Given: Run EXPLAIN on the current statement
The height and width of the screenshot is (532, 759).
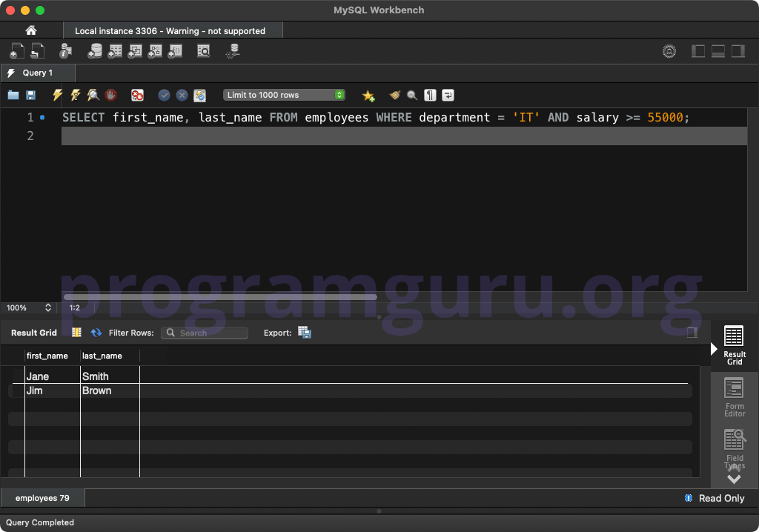Looking at the screenshot, I should pyautogui.click(x=93, y=95).
